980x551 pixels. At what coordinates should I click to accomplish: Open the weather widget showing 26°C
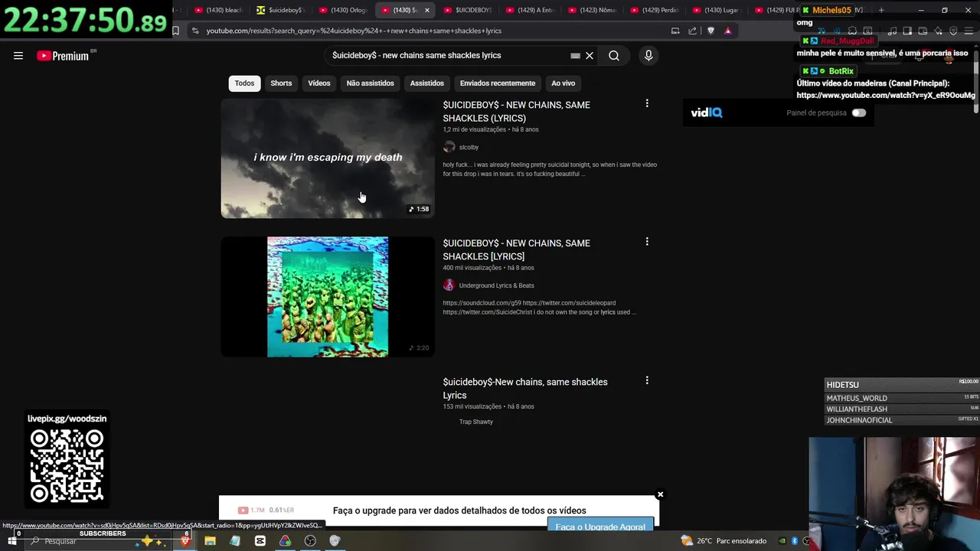click(x=723, y=541)
